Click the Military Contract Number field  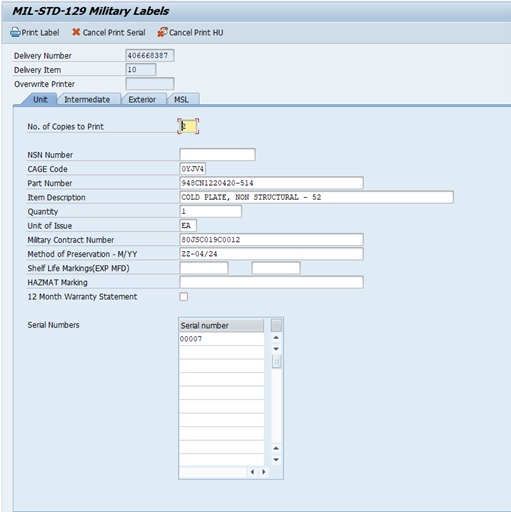pos(271,240)
